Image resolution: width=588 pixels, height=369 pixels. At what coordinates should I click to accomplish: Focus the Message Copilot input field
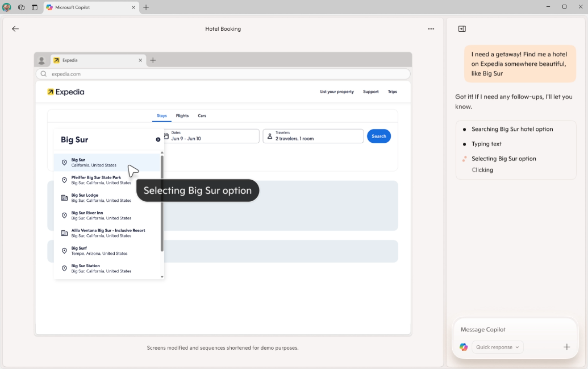point(515,330)
